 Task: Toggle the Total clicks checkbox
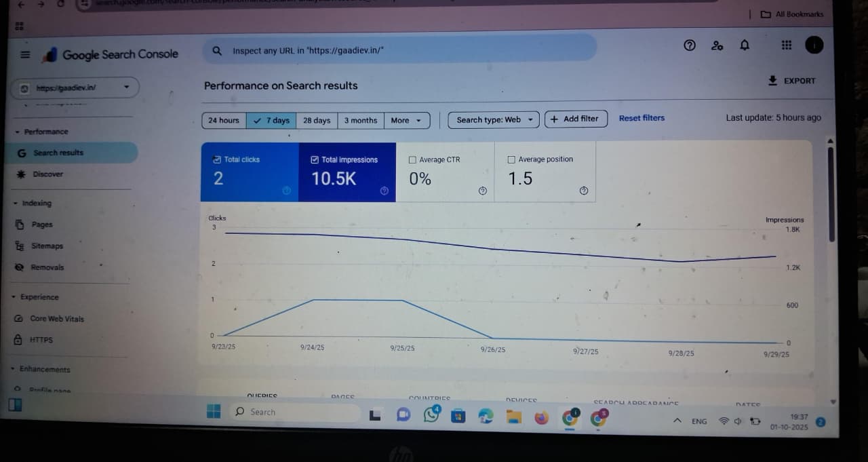(x=217, y=159)
